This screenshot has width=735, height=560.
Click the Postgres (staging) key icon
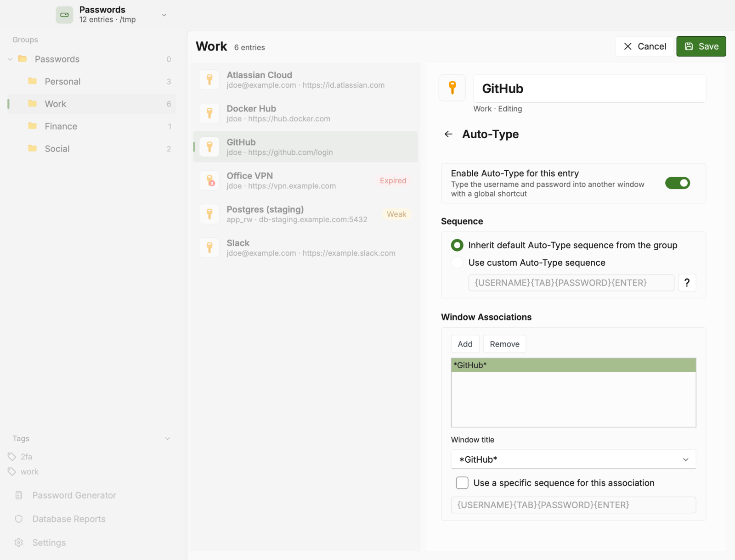[x=209, y=213]
